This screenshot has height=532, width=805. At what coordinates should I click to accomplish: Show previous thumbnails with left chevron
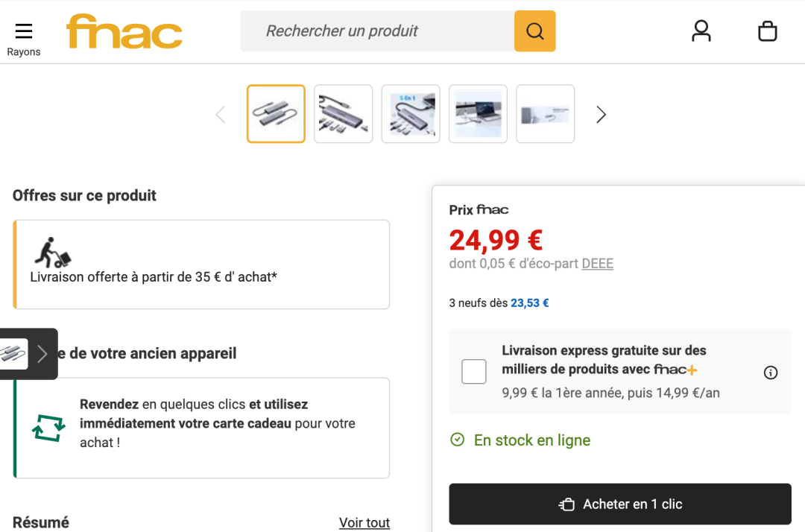tap(220, 115)
